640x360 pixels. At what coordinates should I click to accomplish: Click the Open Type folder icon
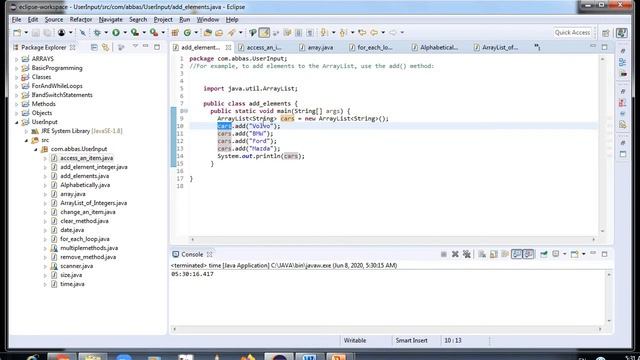207,33
